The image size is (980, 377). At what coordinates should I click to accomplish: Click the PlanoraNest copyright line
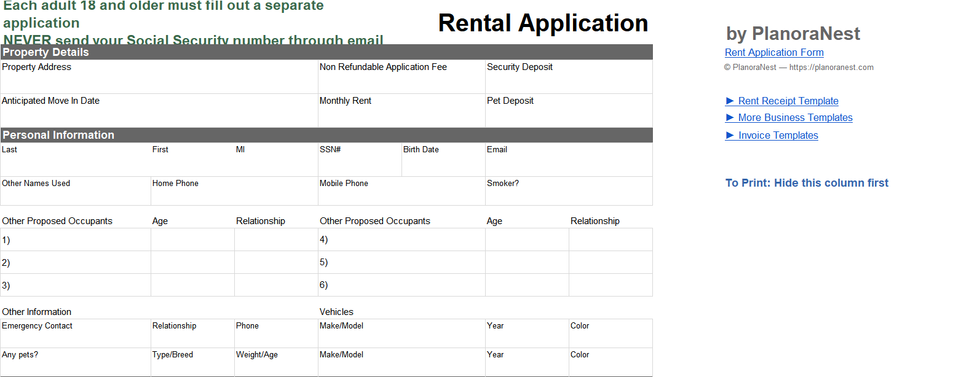click(799, 68)
